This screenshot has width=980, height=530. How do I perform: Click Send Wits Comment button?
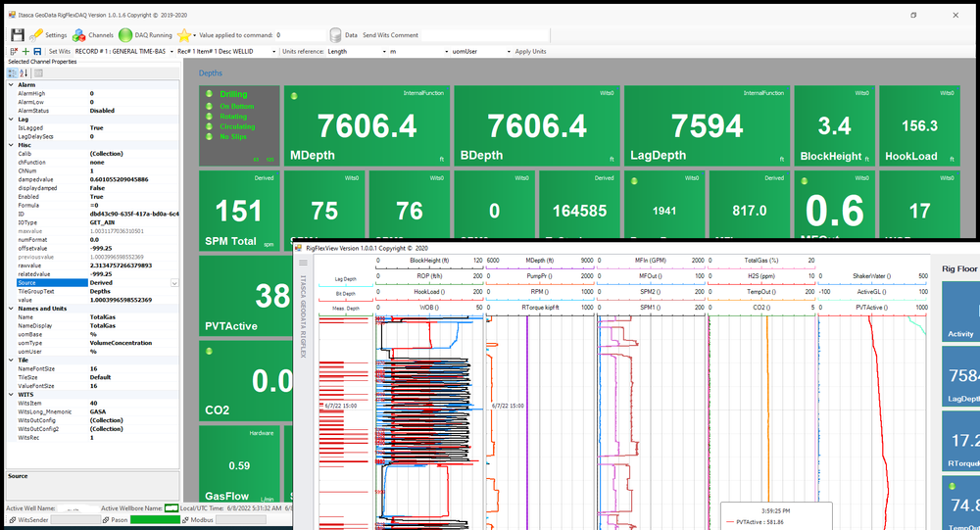(x=390, y=35)
